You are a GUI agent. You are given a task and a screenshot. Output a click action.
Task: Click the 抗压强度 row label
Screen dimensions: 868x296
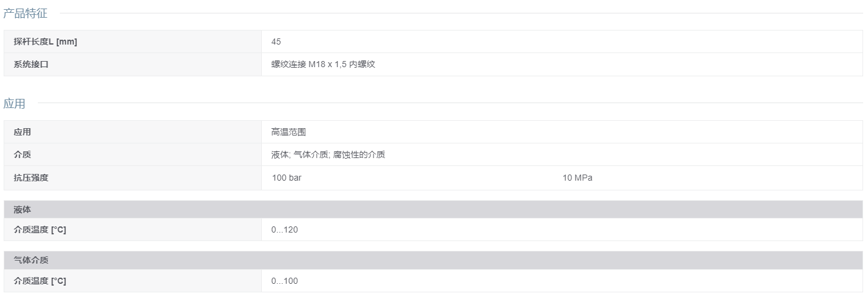[31, 178]
